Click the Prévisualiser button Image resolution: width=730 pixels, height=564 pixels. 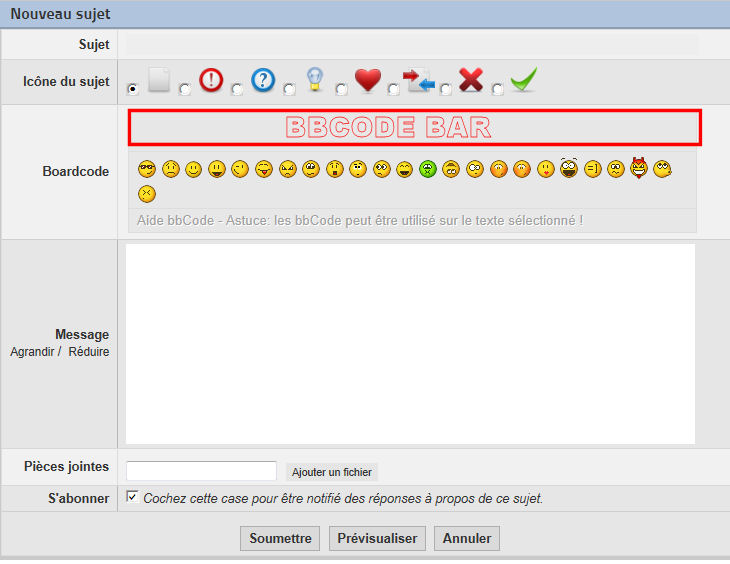[377, 538]
